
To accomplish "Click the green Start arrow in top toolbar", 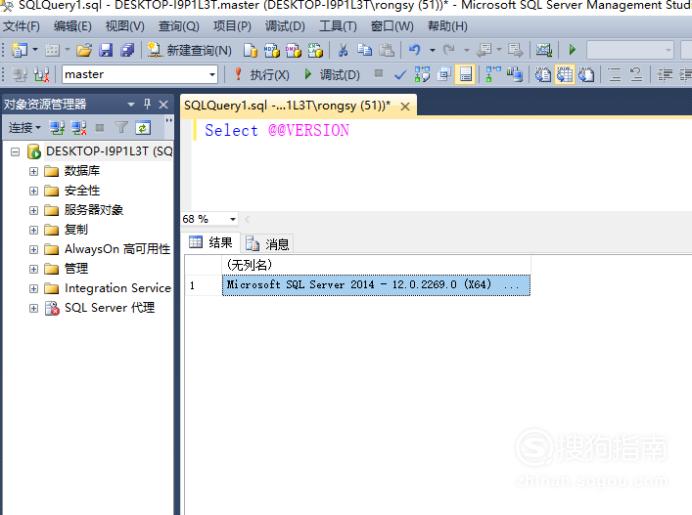I will (x=572, y=50).
